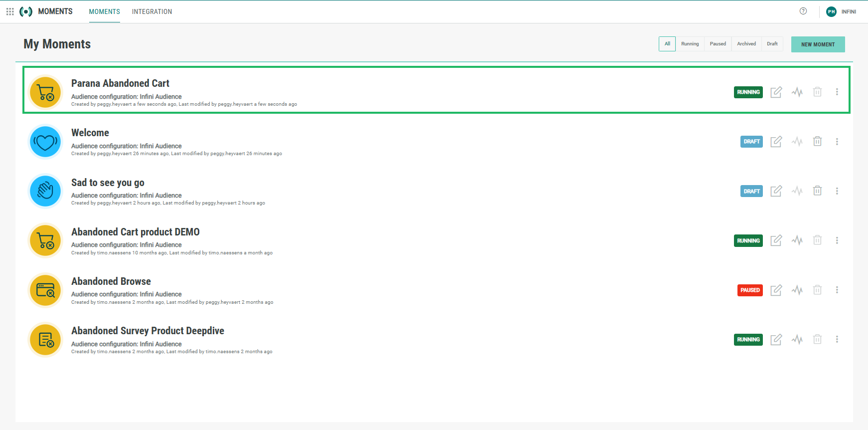Open three-dot menu for Abandoned Browse
The height and width of the screenshot is (430, 868).
click(837, 290)
